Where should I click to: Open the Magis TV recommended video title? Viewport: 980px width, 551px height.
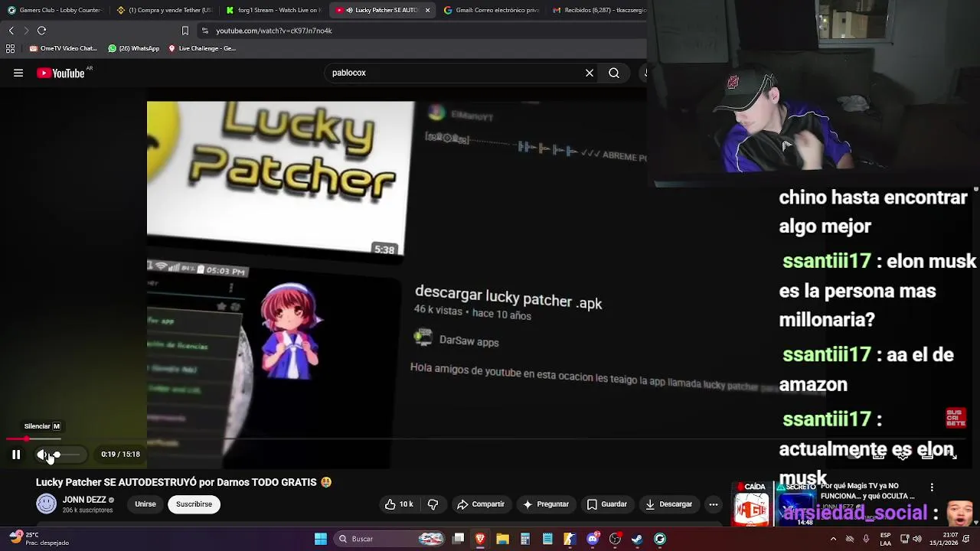point(867,491)
